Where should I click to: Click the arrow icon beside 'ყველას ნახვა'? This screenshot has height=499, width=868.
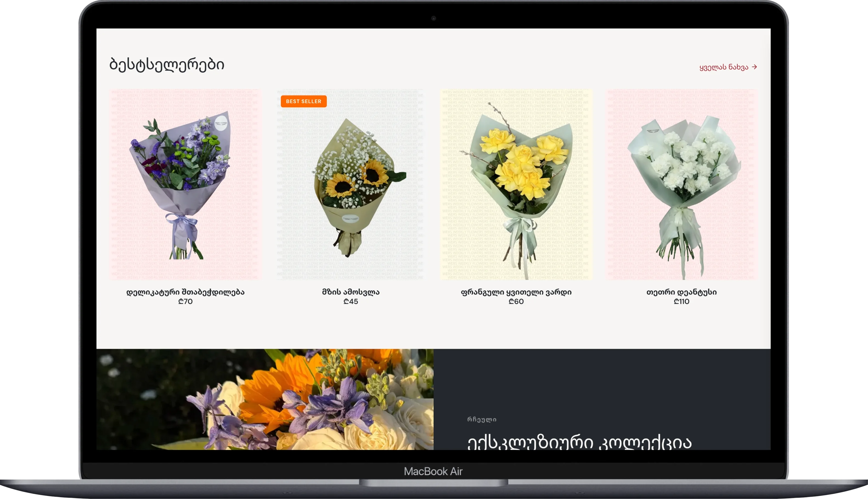754,67
